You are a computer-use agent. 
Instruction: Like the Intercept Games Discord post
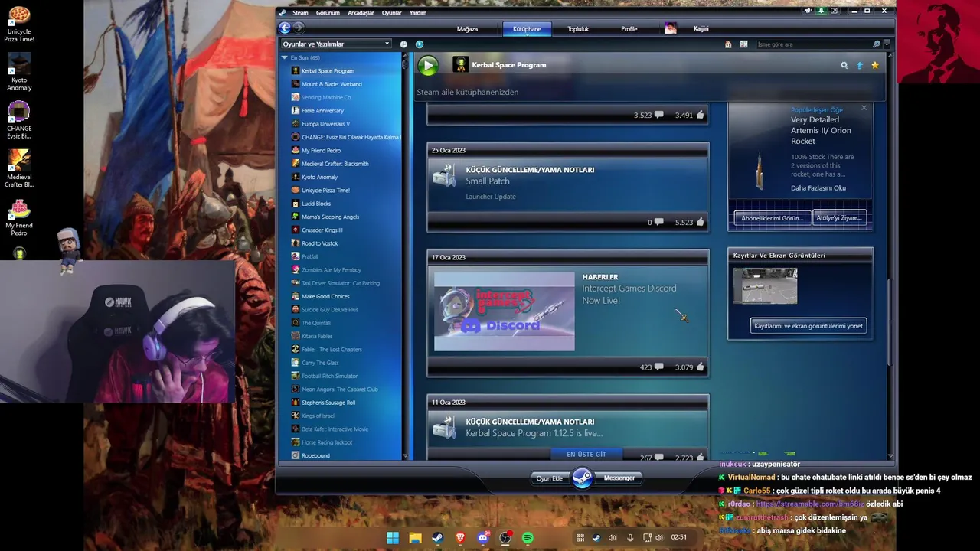[700, 367]
